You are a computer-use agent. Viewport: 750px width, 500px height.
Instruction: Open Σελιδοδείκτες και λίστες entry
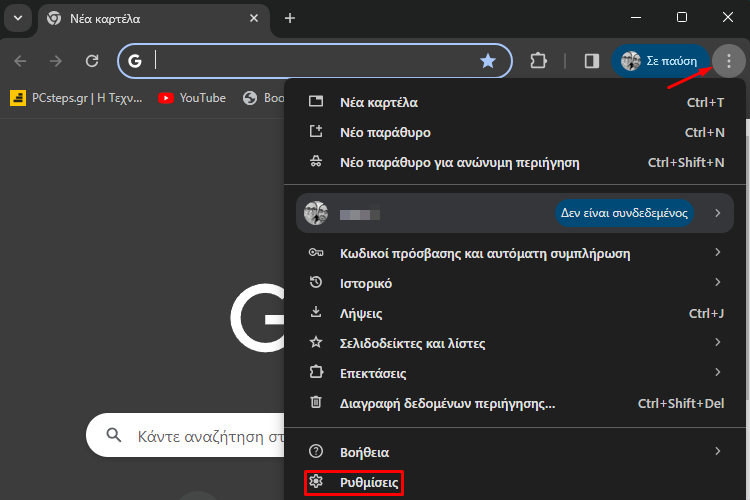point(515,343)
